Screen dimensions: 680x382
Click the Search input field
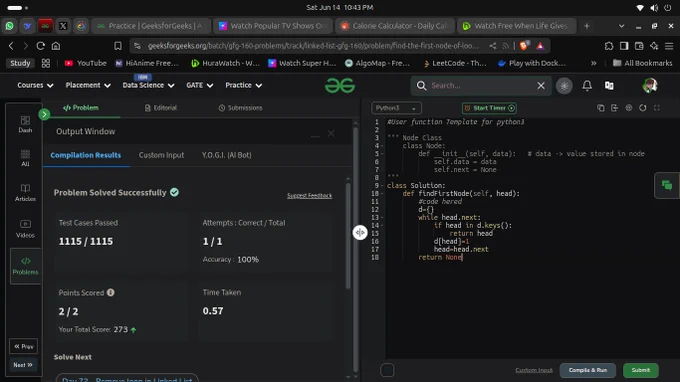tap(481, 85)
